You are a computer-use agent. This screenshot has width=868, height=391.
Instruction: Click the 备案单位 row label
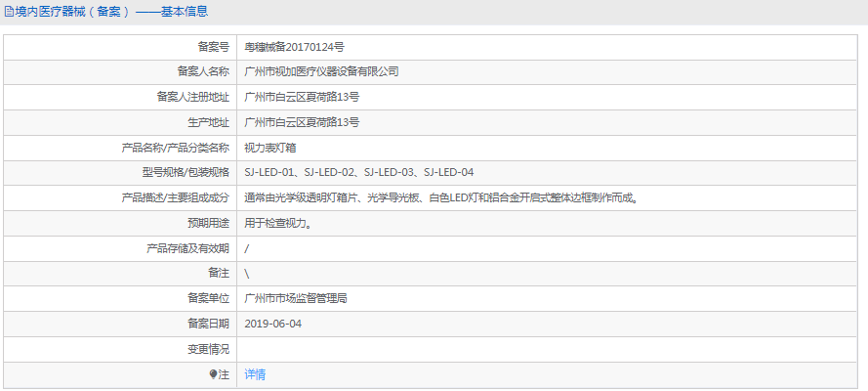point(208,299)
